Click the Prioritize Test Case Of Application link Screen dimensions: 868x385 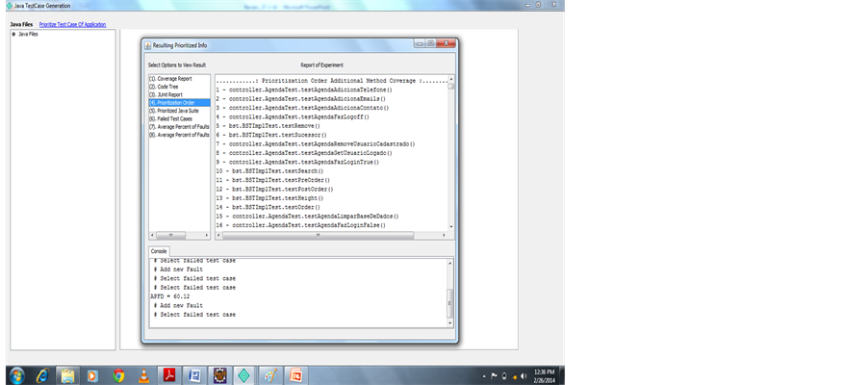click(72, 24)
